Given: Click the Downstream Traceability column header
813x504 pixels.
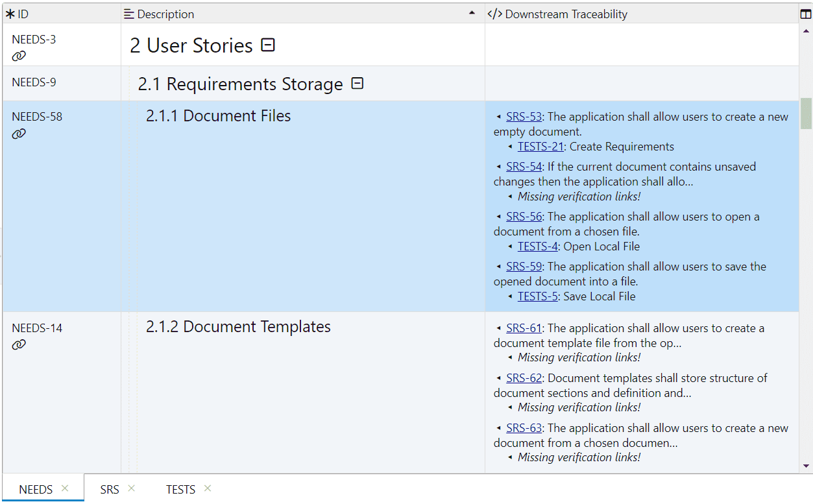Looking at the screenshot, I should coord(566,14).
